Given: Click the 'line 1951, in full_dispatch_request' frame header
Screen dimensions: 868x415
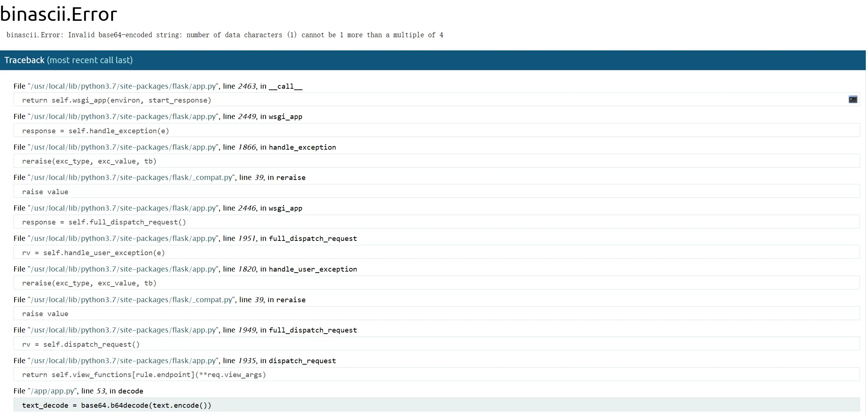Looking at the screenshot, I should pos(185,238).
